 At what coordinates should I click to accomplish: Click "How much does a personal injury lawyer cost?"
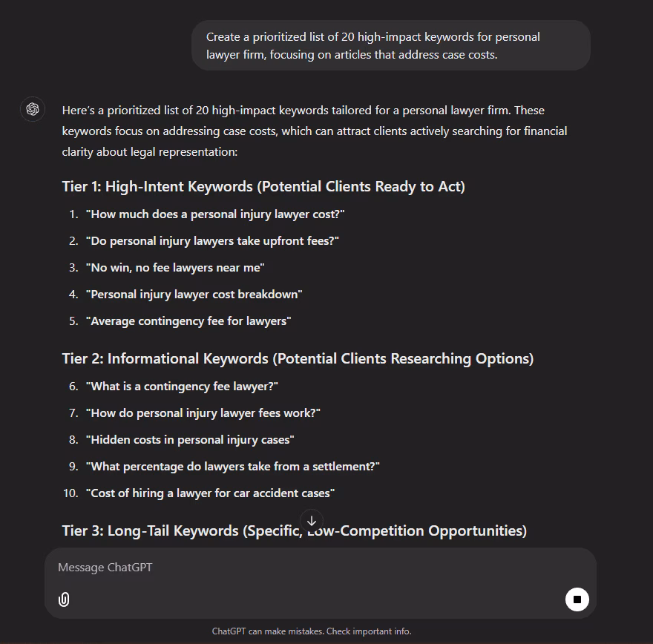coord(215,214)
